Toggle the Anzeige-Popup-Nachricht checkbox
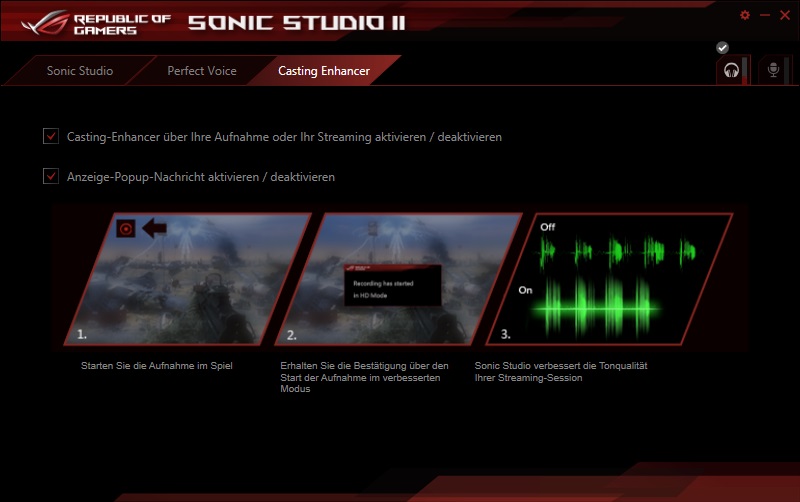 [x=51, y=176]
